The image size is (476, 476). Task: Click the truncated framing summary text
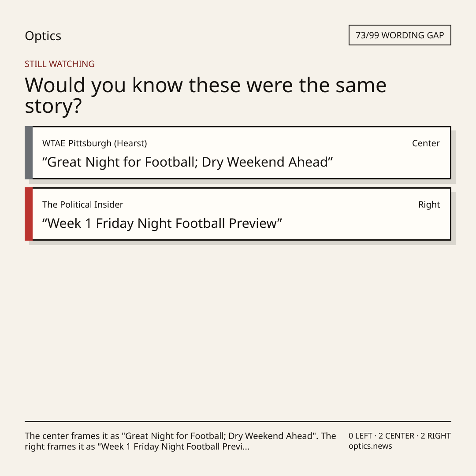click(x=180, y=441)
